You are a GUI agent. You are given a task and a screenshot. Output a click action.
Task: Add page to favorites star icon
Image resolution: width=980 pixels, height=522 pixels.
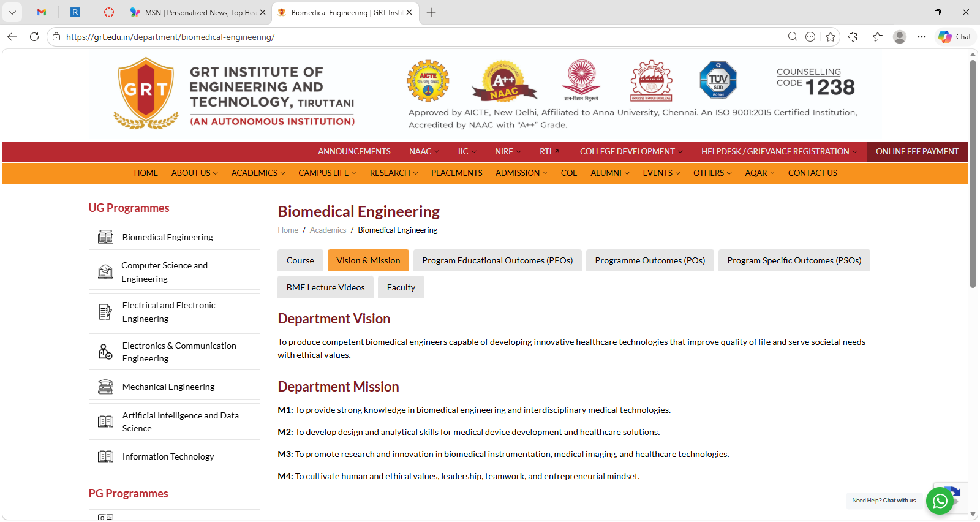tap(831, 37)
